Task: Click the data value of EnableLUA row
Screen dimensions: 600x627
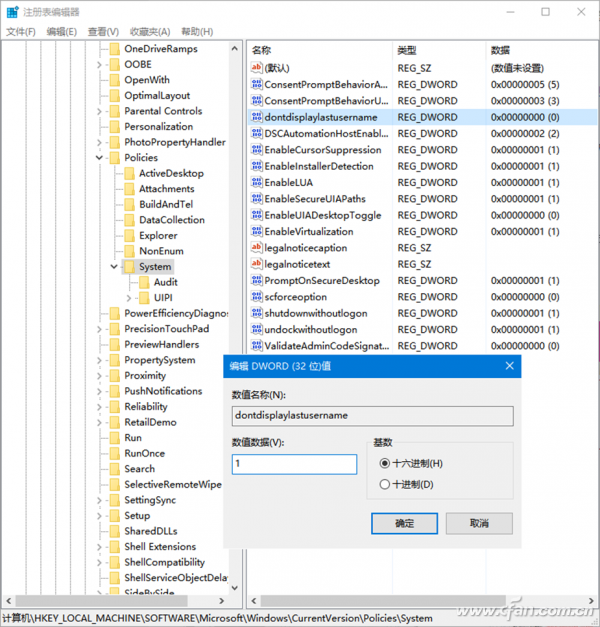Action: [x=525, y=182]
